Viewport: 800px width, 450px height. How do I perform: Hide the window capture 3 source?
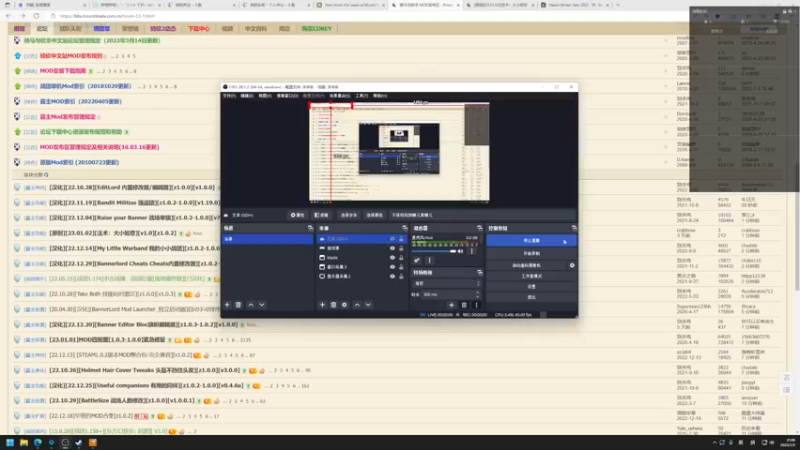point(392,267)
